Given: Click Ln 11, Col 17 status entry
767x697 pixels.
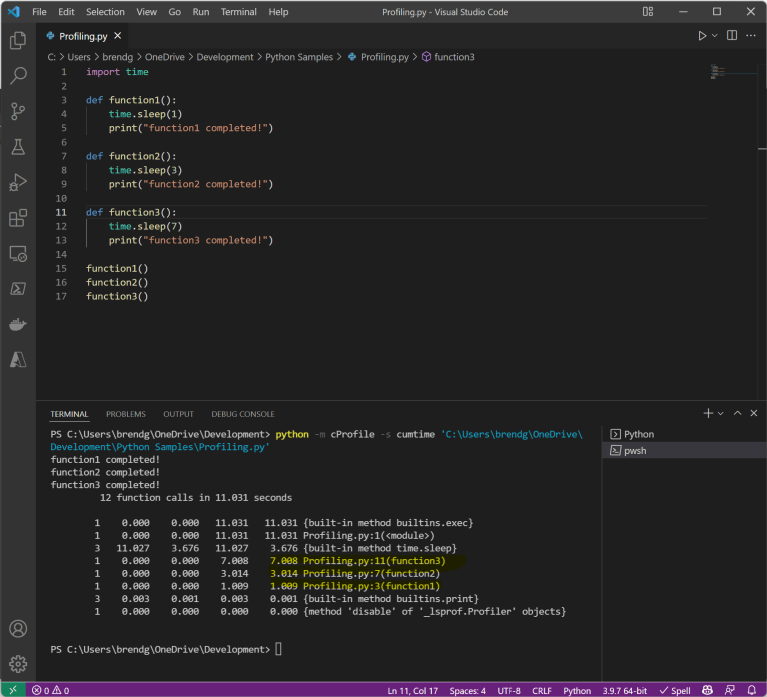Looking at the screenshot, I should (x=412, y=691).
